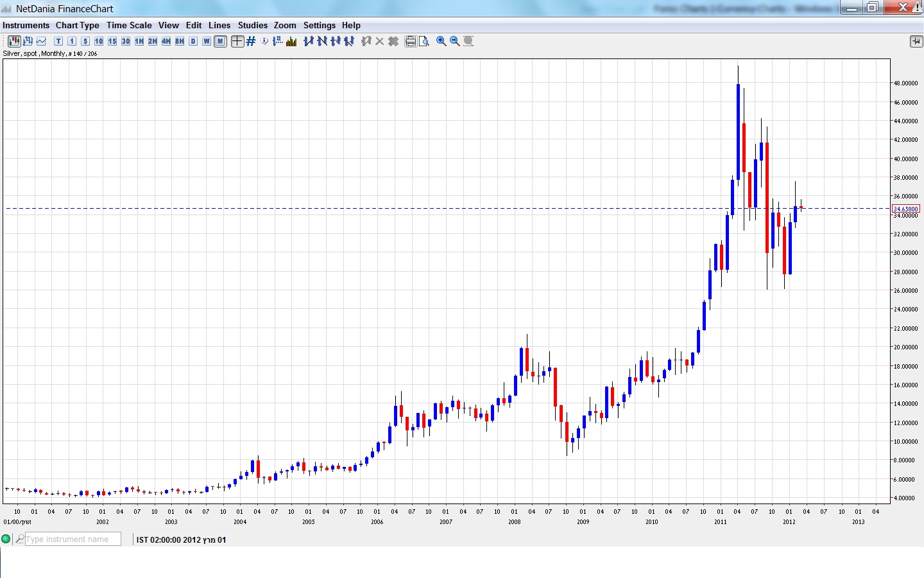Click the data values display icon
924x578 pixels.
pyautogui.click(x=277, y=41)
